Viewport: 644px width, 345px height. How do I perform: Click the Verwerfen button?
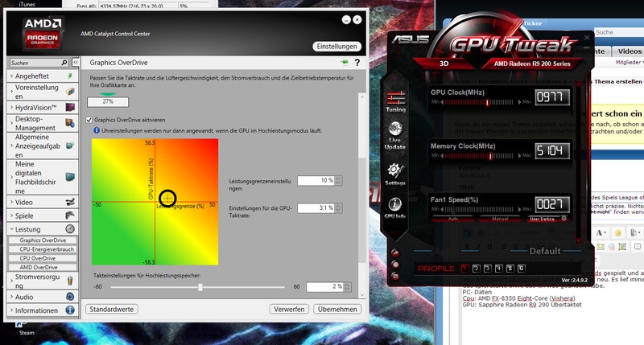[289, 310]
